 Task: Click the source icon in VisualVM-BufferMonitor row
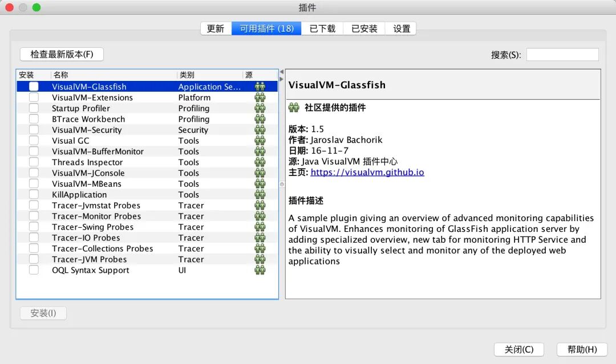tap(260, 152)
